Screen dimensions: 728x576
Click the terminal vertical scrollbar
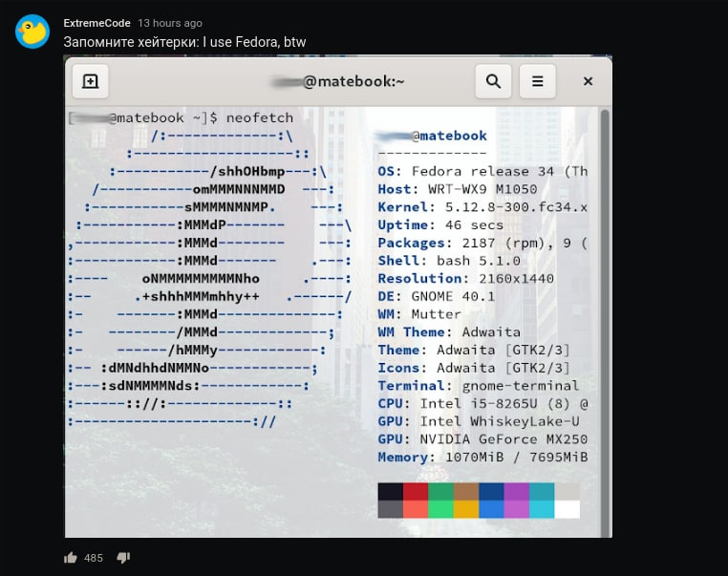(x=605, y=323)
